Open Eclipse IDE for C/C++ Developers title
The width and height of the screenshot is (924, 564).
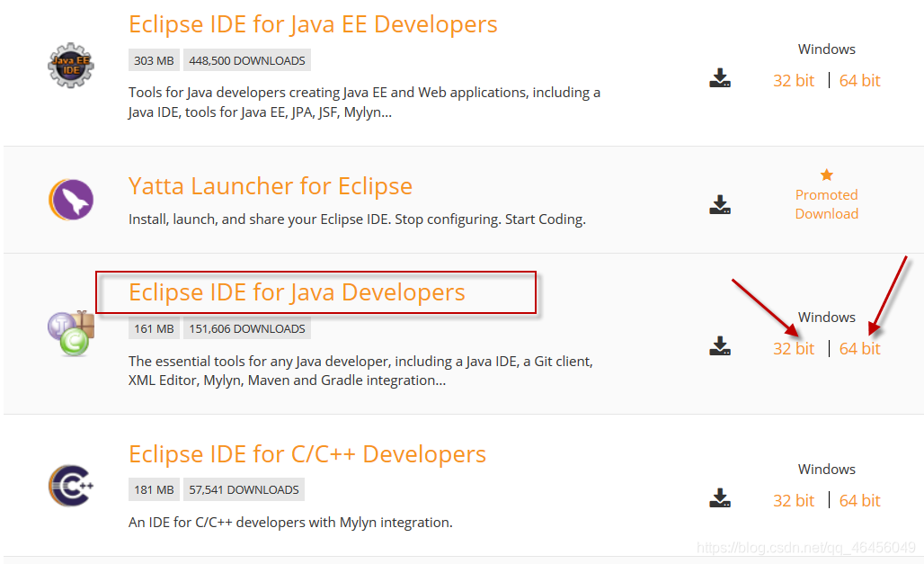click(307, 454)
